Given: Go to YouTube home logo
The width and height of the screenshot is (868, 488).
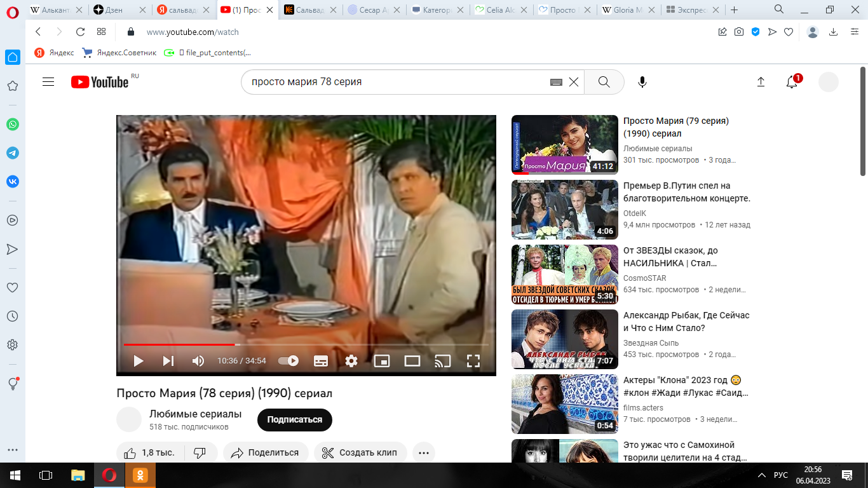Looking at the screenshot, I should pyautogui.click(x=100, y=82).
